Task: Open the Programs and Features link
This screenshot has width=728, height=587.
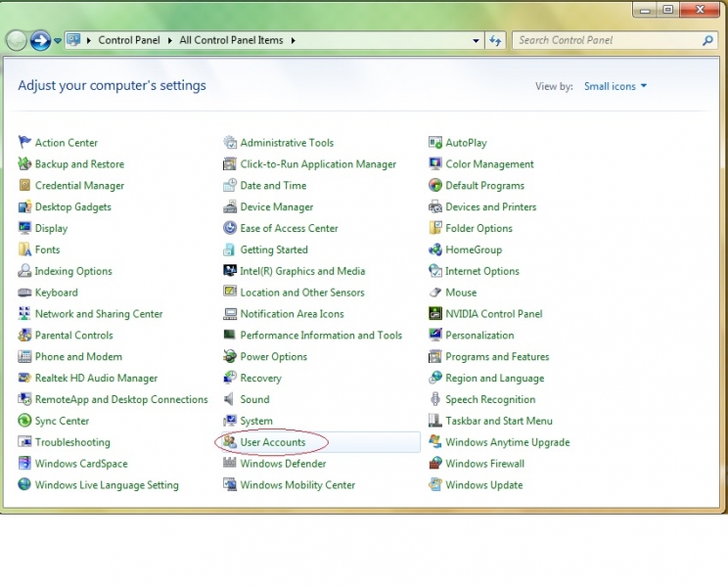Action: pyautogui.click(x=497, y=357)
